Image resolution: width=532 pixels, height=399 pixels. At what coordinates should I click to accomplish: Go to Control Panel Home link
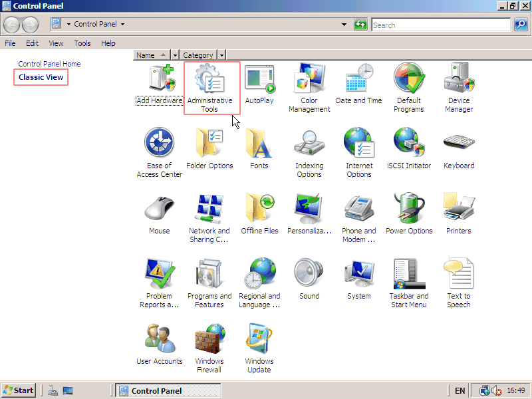coord(49,64)
